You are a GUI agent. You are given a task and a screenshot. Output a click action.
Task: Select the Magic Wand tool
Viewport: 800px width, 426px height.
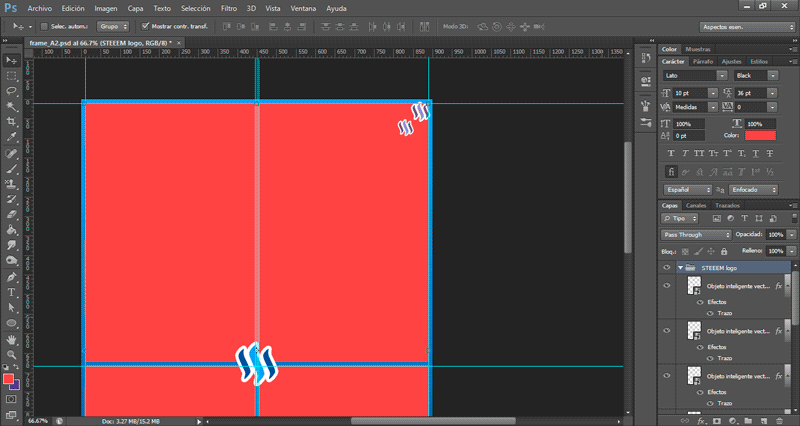click(x=11, y=107)
